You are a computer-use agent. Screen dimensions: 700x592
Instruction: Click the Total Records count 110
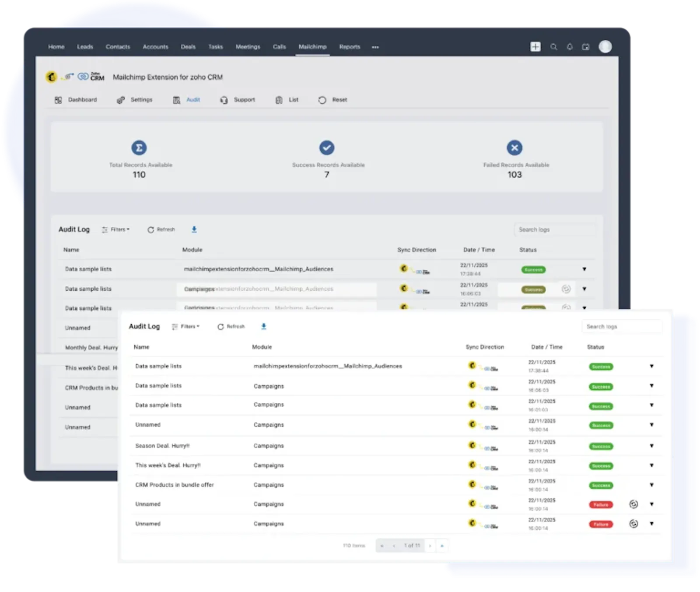click(139, 175)
